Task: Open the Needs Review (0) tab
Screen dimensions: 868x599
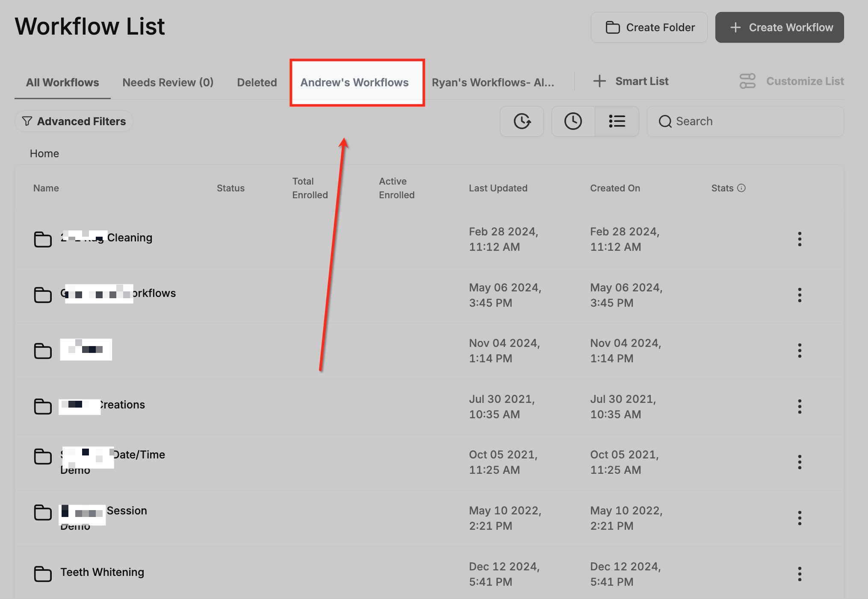Action: (x=168, y=82)
